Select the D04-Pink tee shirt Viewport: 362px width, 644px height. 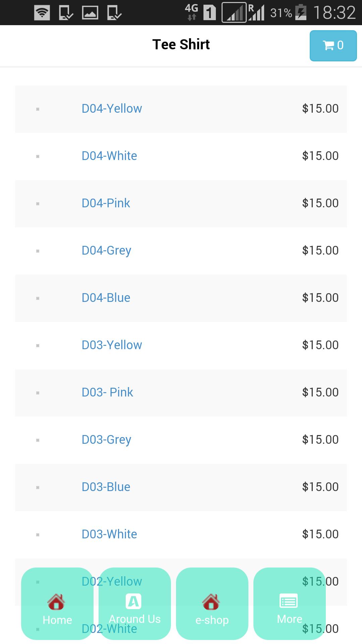106,203
